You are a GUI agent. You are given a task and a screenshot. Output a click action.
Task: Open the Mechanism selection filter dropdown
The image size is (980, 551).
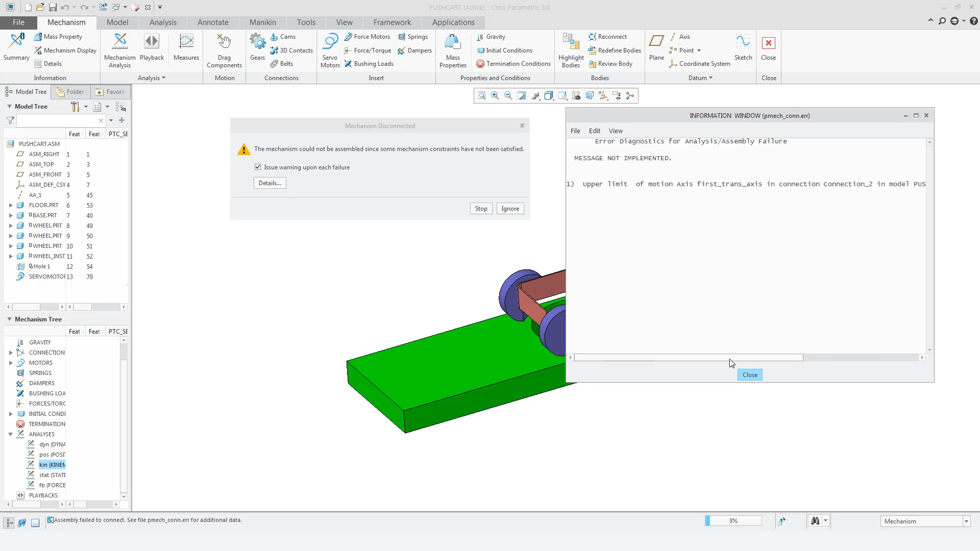click(x=966, y=521)
